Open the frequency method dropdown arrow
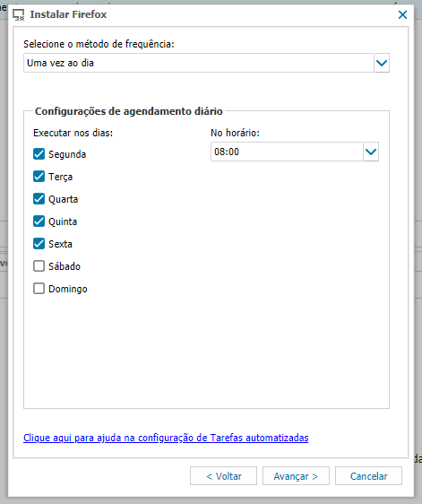This screenshot has height=504, width=422. 382,63
